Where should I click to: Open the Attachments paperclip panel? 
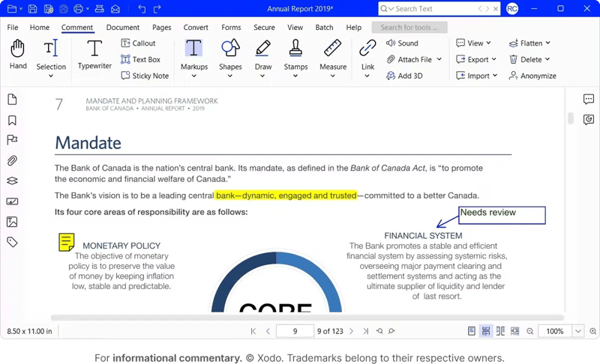tap(12, 161)
